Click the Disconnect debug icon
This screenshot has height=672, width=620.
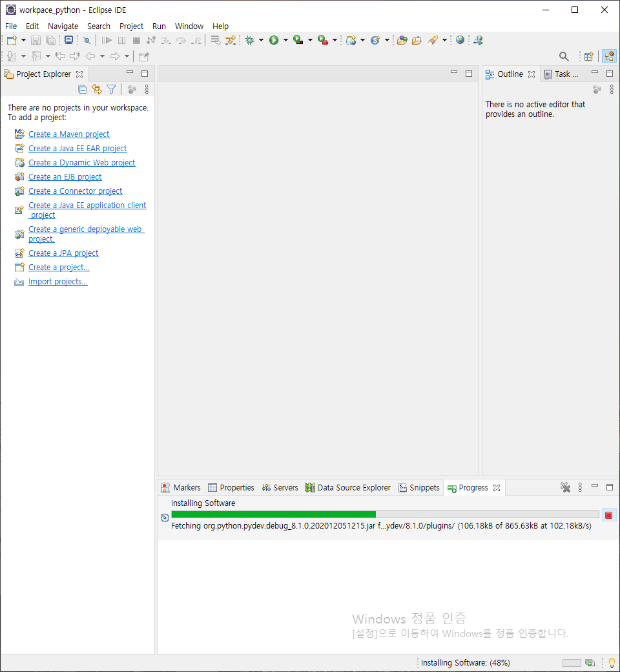pos(151,40)
